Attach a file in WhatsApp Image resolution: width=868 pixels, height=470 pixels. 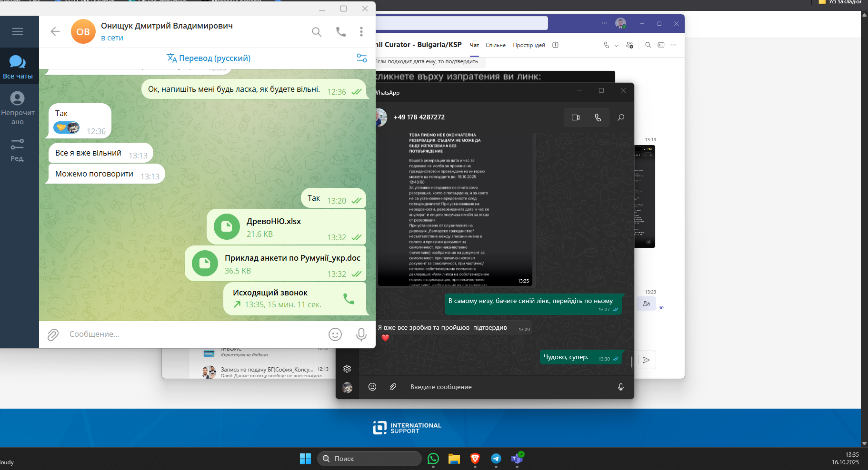tap(393, 387)
